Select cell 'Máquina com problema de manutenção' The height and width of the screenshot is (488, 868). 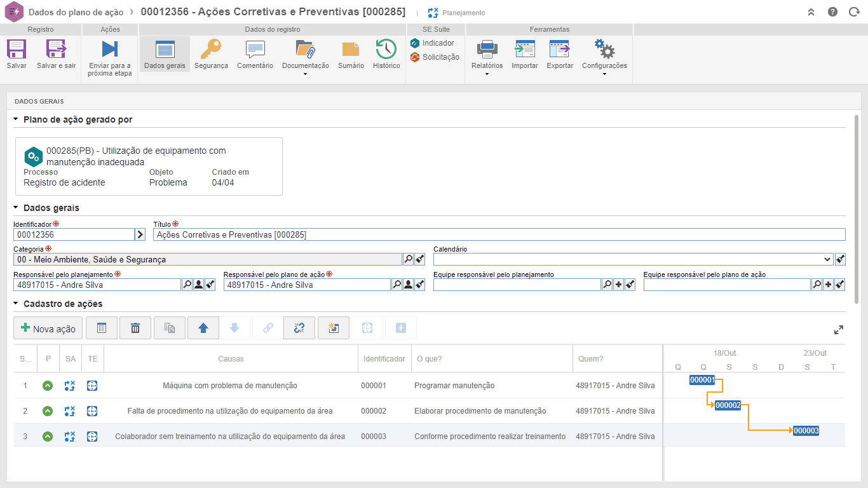(x=230, y=386)
